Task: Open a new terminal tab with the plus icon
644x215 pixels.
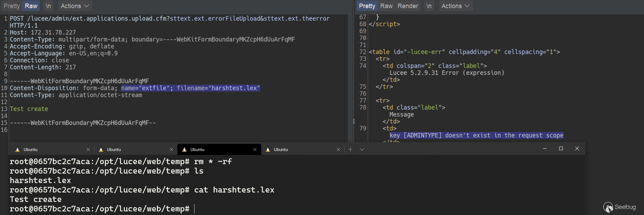Action: [x=350, y=149]
